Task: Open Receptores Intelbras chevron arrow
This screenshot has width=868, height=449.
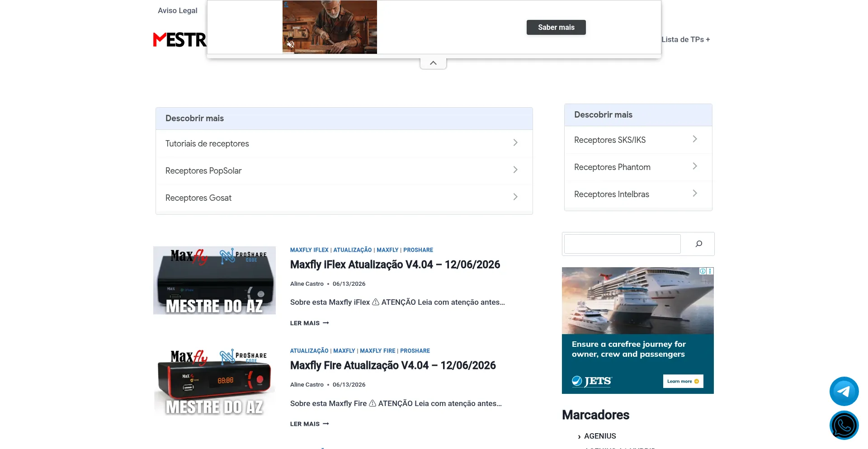Action: coord(695,194)
